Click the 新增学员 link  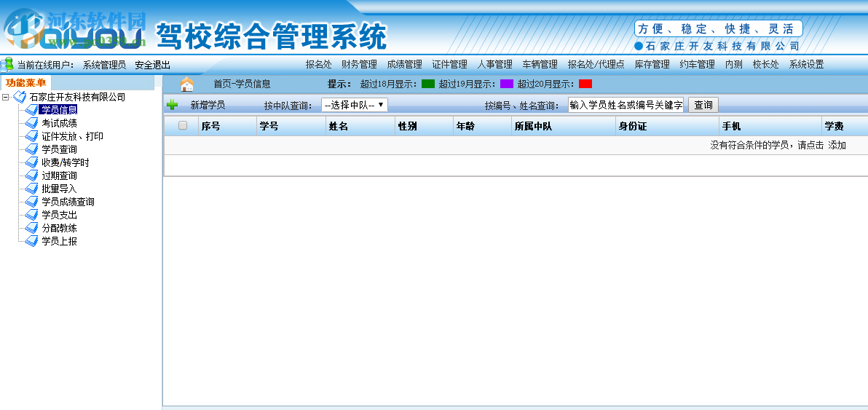pos(208,105)
